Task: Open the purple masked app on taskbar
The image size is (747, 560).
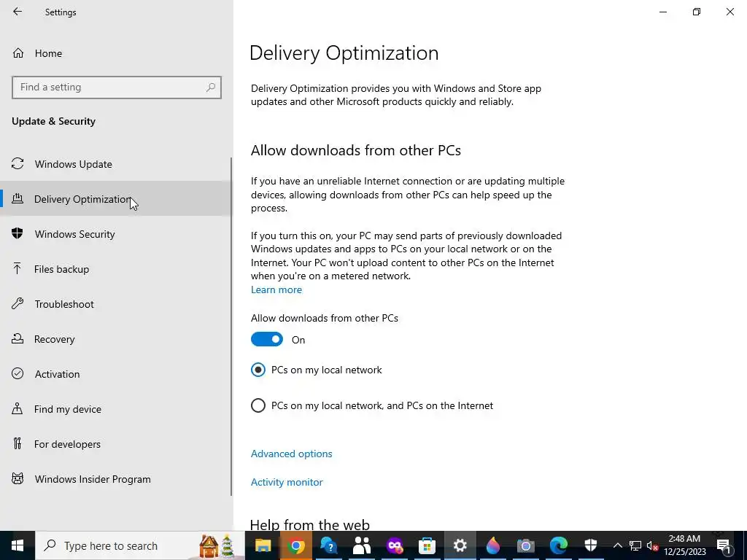Action: tap(394, 545)
